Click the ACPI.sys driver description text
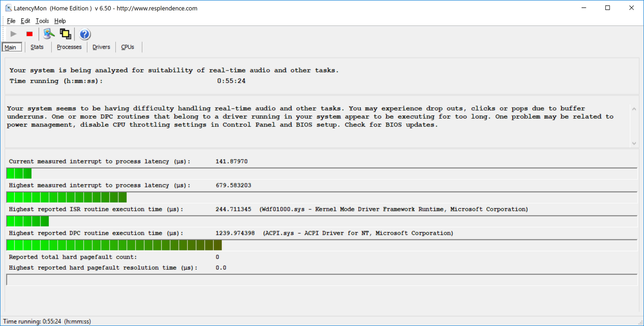This screenshot has width=644, height=326. click(358, 233)
